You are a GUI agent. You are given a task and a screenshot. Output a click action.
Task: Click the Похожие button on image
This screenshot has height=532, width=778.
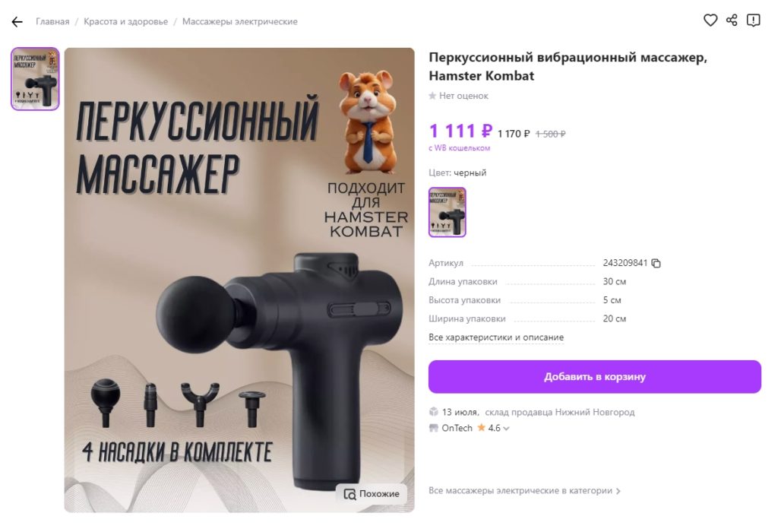coord(371,494)
